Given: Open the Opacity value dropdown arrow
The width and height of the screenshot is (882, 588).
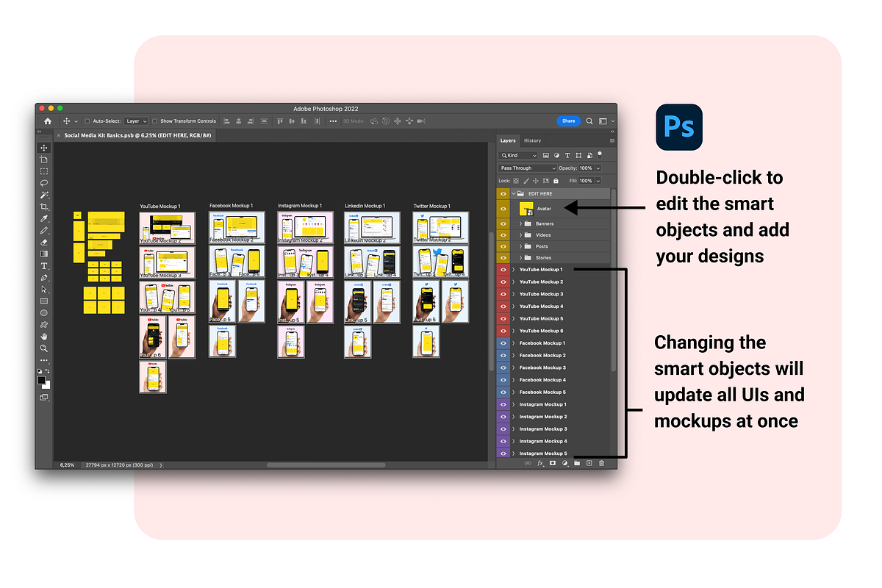Looking at the screenshot, I should [598, 168].
